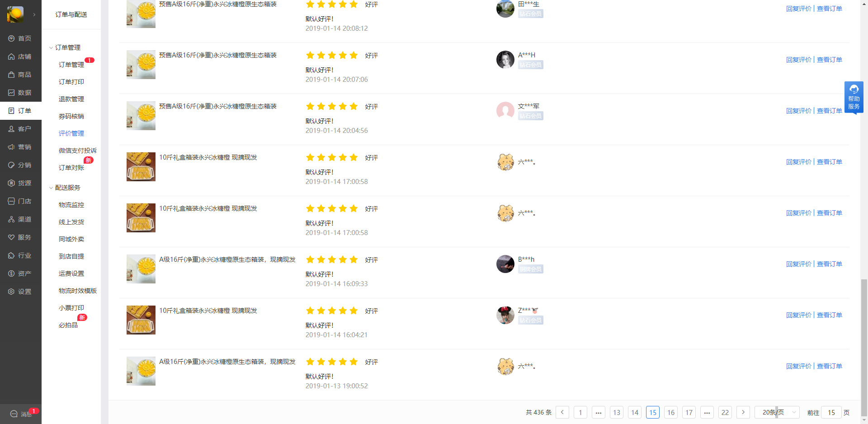This screenshot has height=424, width=868.
Task: Click 回复评价 for the A***H review
Action: point(798,60)
